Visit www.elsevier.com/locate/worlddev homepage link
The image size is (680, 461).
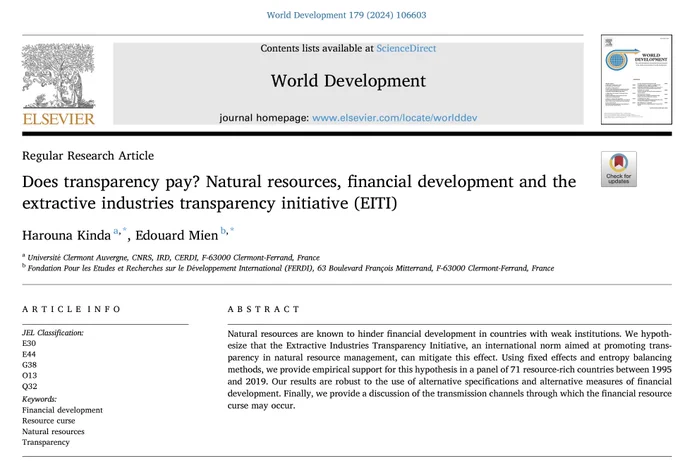395,118
